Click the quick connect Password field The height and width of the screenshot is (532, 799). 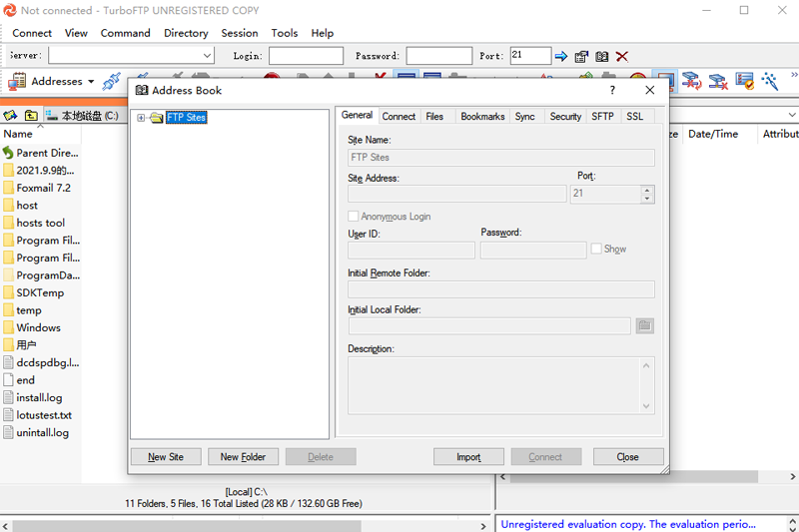coord(438,56)
